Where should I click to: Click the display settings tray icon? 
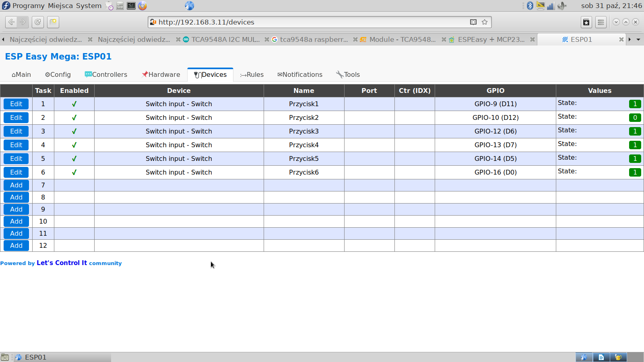pyautogui.click(x=541, y=6)
